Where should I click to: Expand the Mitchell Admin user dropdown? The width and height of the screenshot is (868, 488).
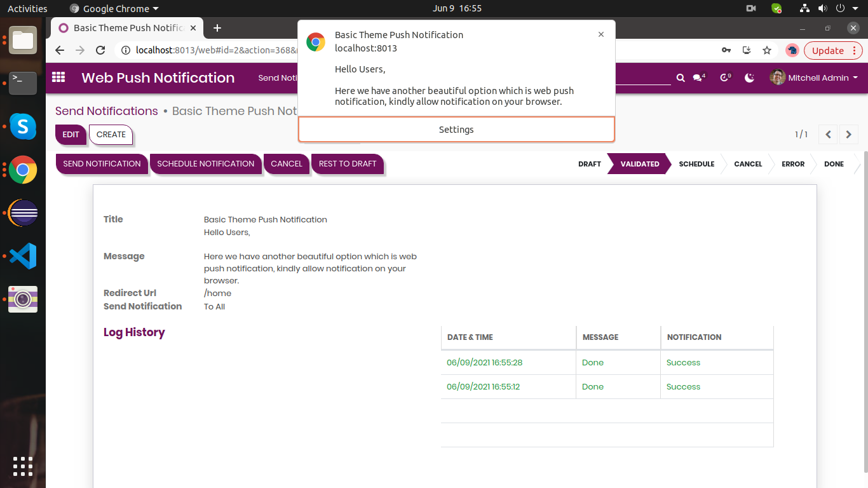[814, 78]
